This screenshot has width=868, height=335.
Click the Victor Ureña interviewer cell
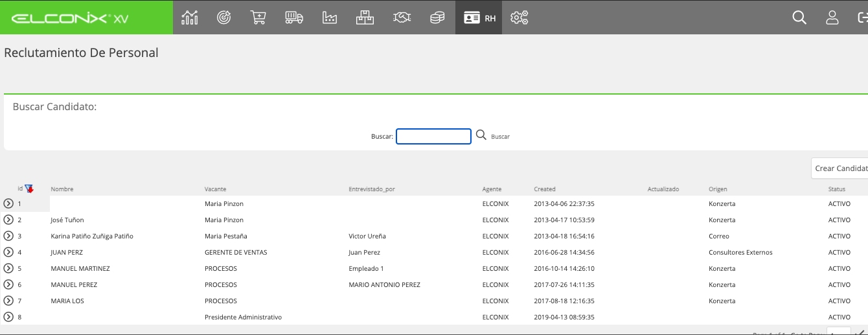click(x=367, y=237)
